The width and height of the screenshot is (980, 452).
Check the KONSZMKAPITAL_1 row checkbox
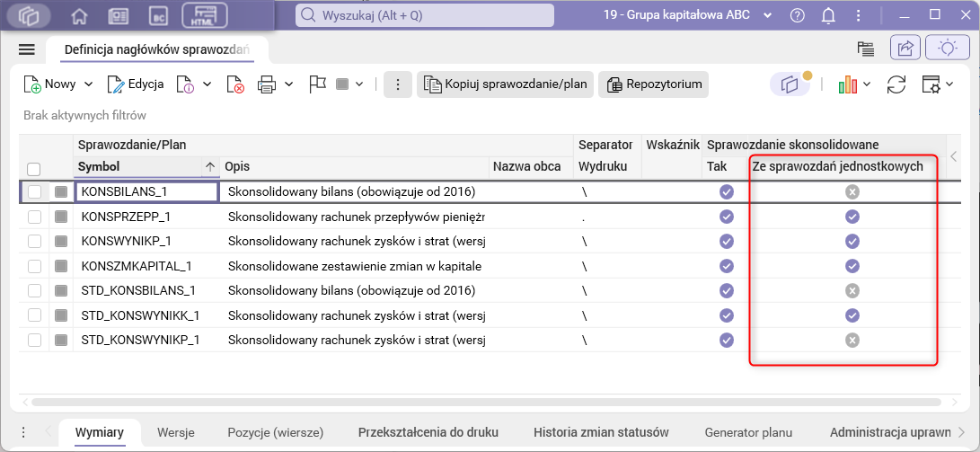(34, 266)
